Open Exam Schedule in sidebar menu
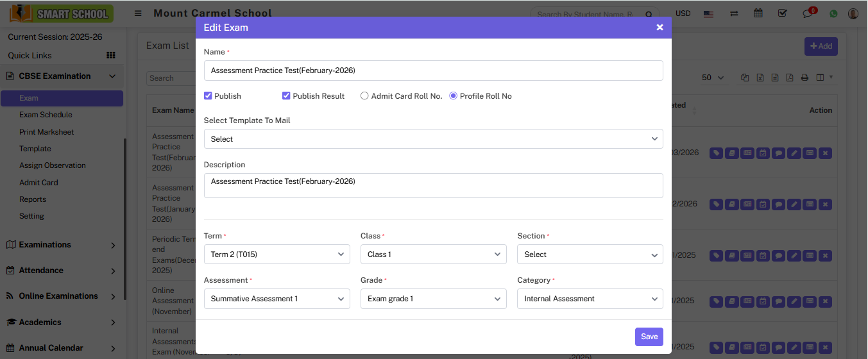This screenshot has width=868, height=359. click(x=46, y=115)
